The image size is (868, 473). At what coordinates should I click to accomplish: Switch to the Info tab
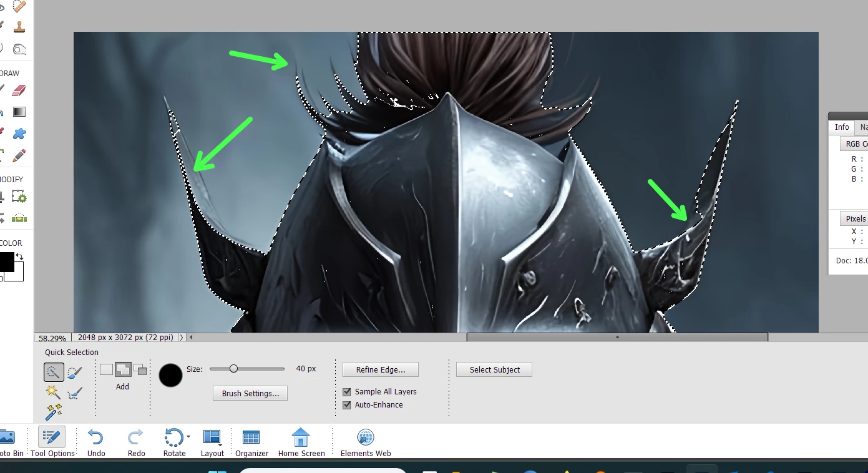842,127
